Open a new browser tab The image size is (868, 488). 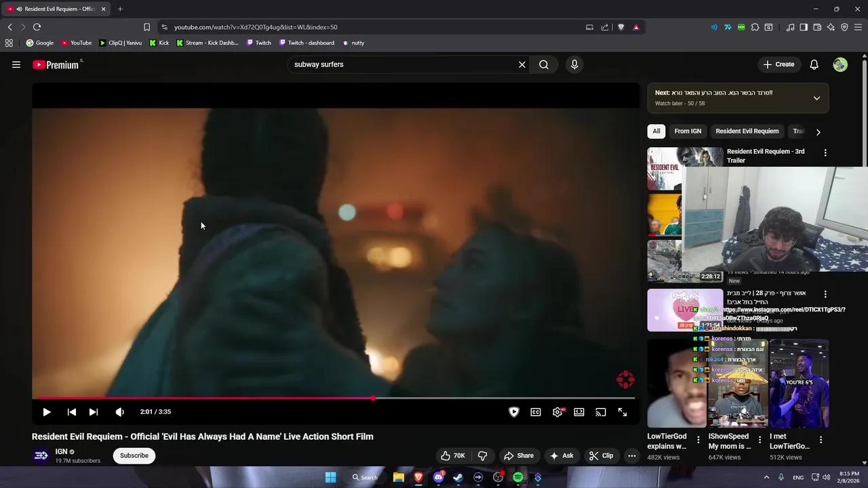(x=120, y=9)
